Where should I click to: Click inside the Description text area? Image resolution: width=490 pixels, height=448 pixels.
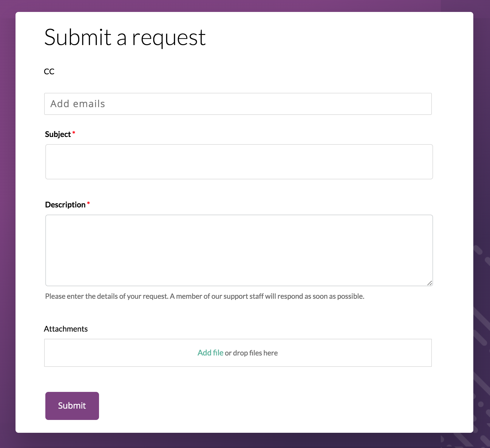pos(239,250)
